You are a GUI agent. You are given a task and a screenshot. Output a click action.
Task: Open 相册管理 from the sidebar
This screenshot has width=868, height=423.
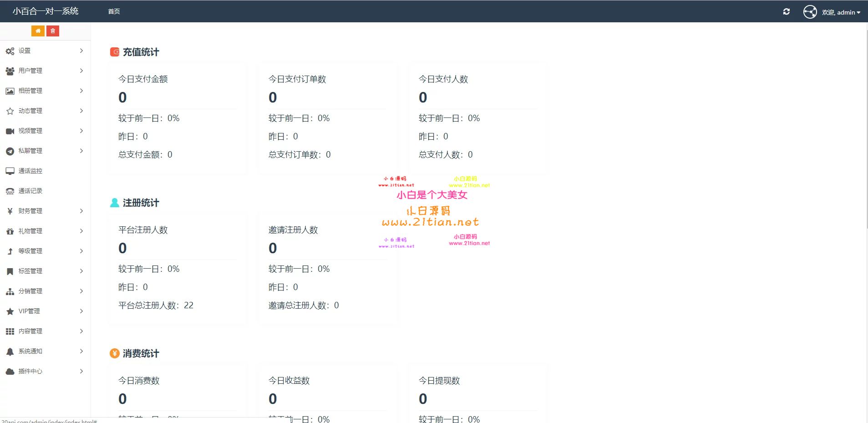click(30, 91)
